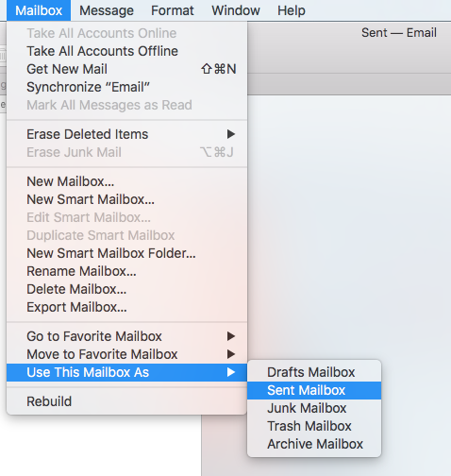Select New Smart Mailbox Folder…

[126, 253]
